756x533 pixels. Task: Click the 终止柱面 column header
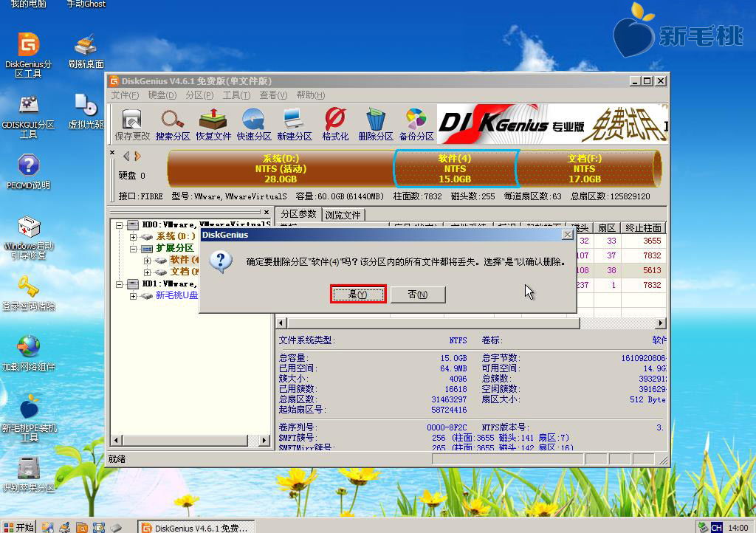tap(643, 228)
